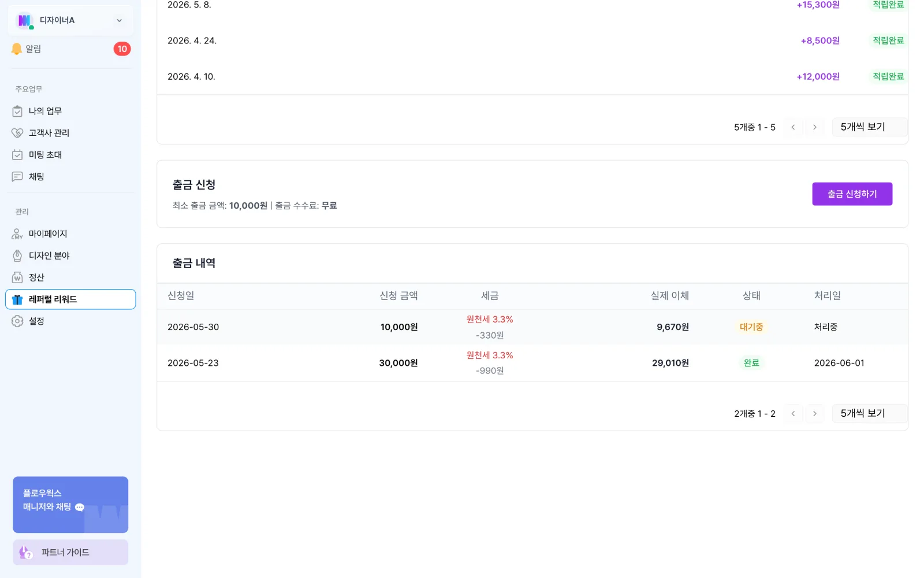This screenshot has width=924, height=578.
Task: Click the 파트너 가이드 help icon
Action: pos(26,553)
